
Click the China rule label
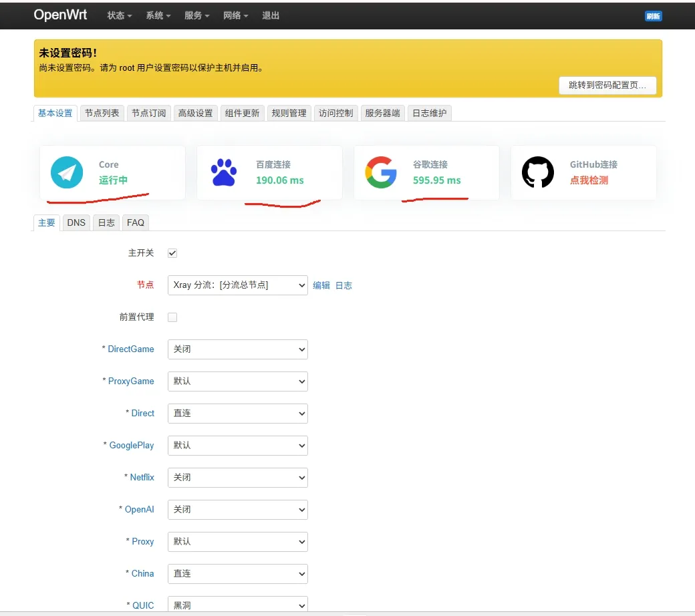tap(143, 573)
